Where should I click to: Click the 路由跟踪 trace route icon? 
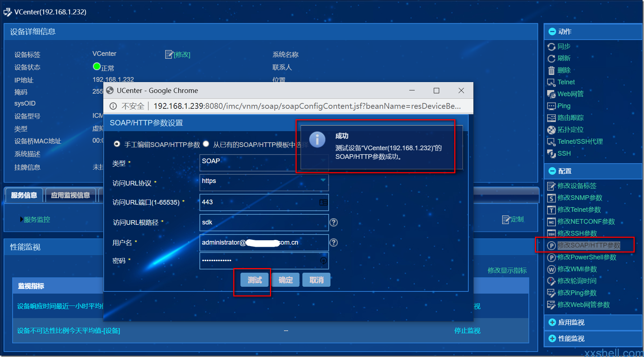point(551,118)
